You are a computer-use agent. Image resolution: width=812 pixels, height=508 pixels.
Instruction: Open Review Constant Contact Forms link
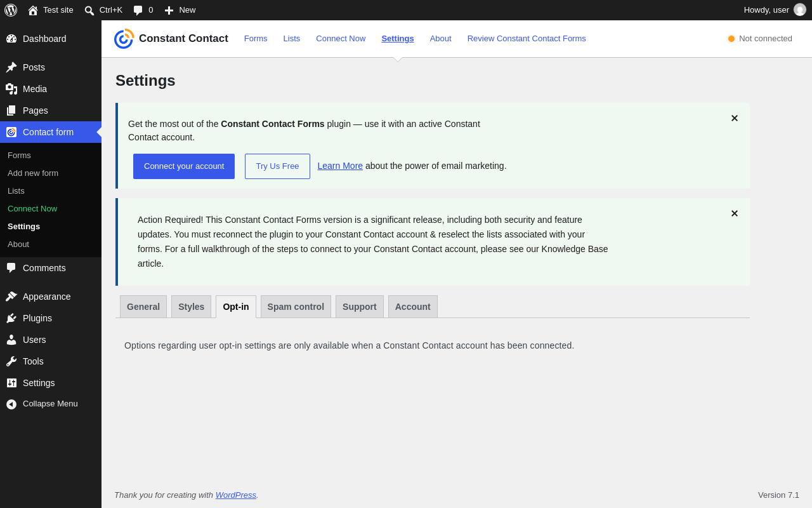coord(527,38)
